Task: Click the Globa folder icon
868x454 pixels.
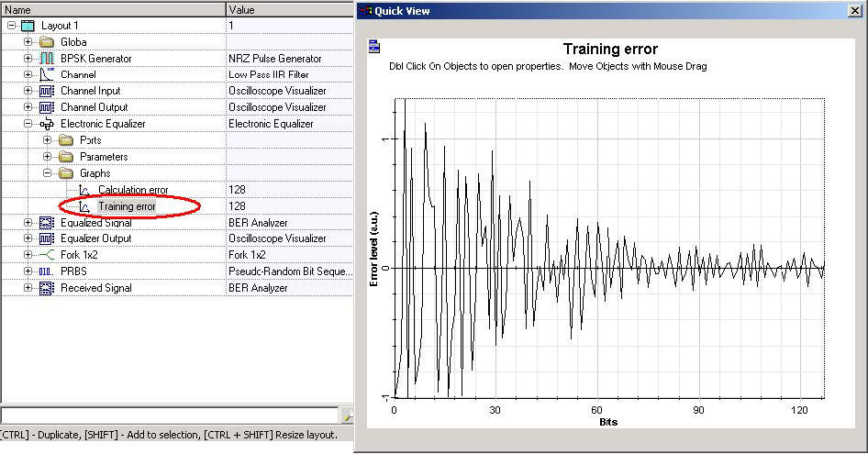Action: [x=47, y=42]
